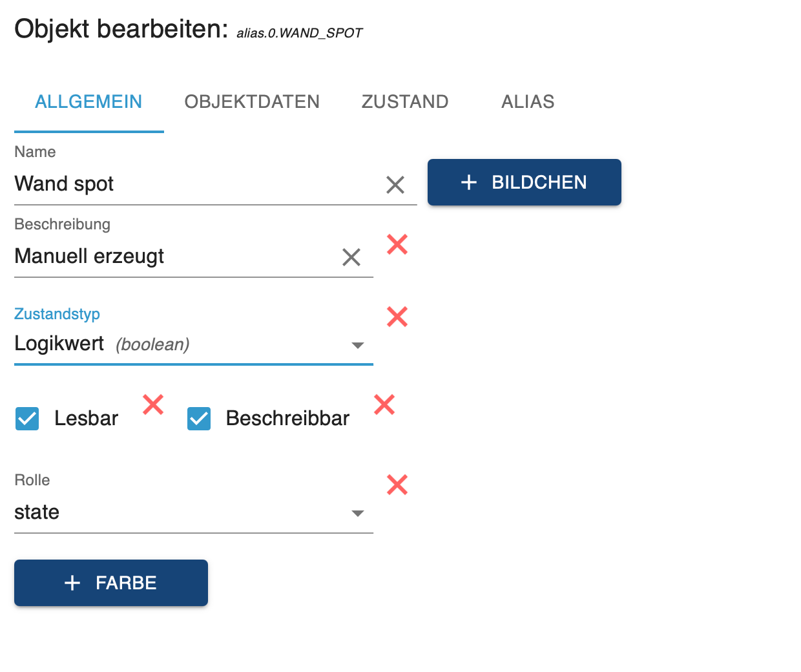Add a color with Farbe button
The image size is (801, 672).
click(111, 583)
